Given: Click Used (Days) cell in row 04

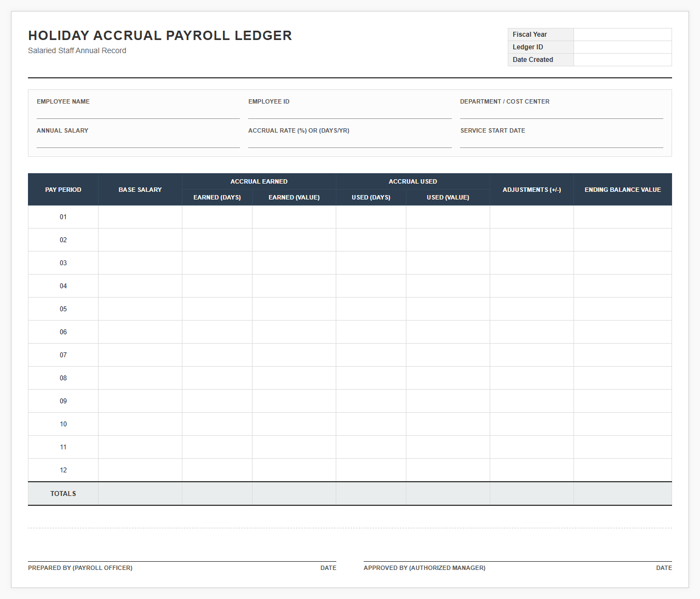Looking at the screenshot, I should point(371,286).
